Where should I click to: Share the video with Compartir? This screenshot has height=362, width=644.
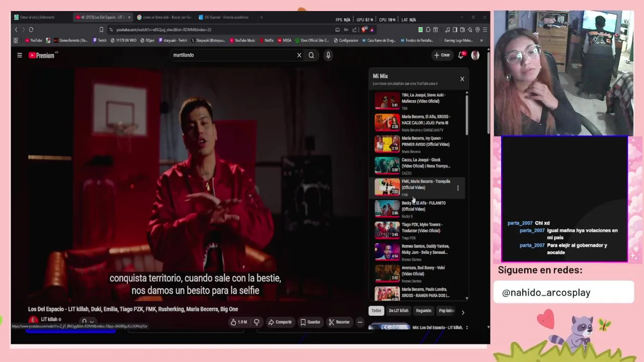(280, 322)
